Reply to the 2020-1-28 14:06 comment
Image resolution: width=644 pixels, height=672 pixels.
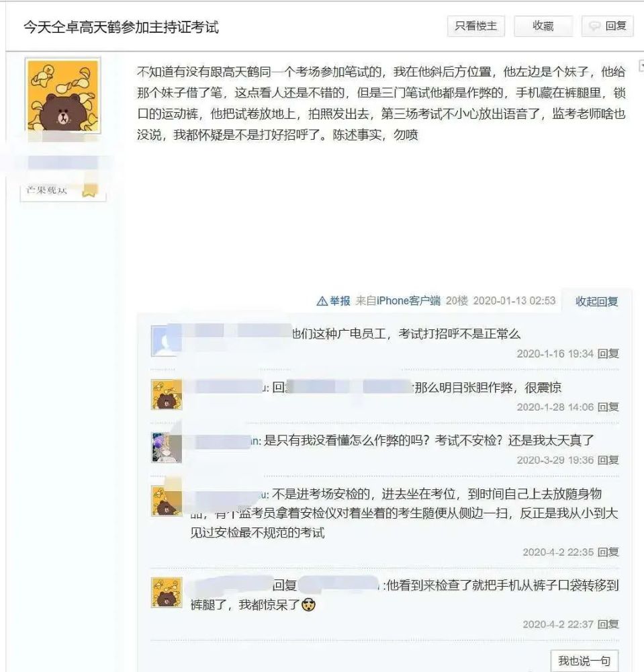pyautogui.click(x=608, y=407)
